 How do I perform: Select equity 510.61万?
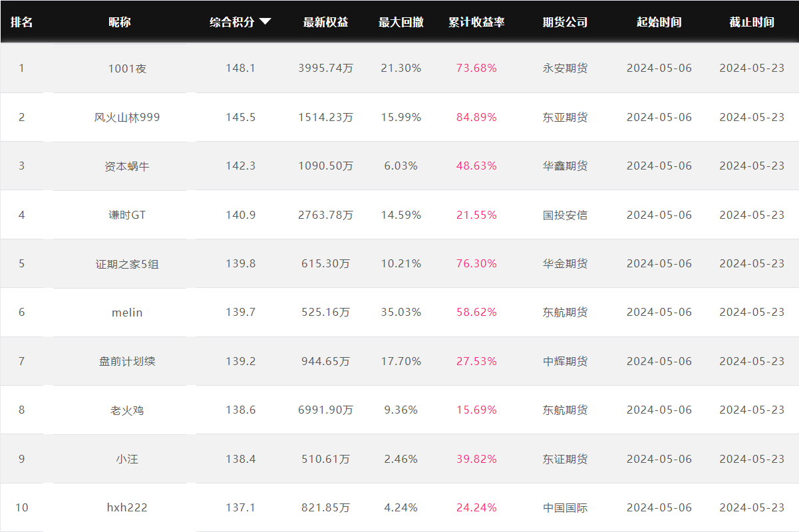325,459
